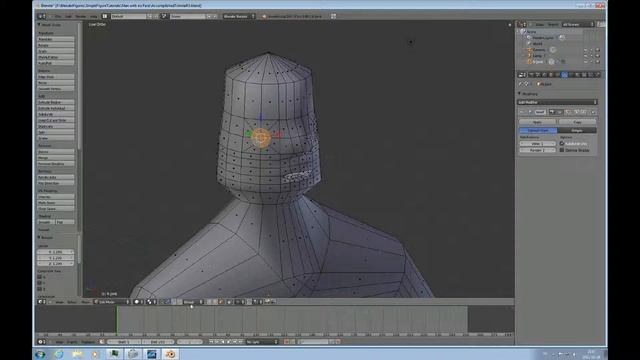Open the Object Data properties tab icon
The image size is (640, 360).
click(x=571, y=75)
